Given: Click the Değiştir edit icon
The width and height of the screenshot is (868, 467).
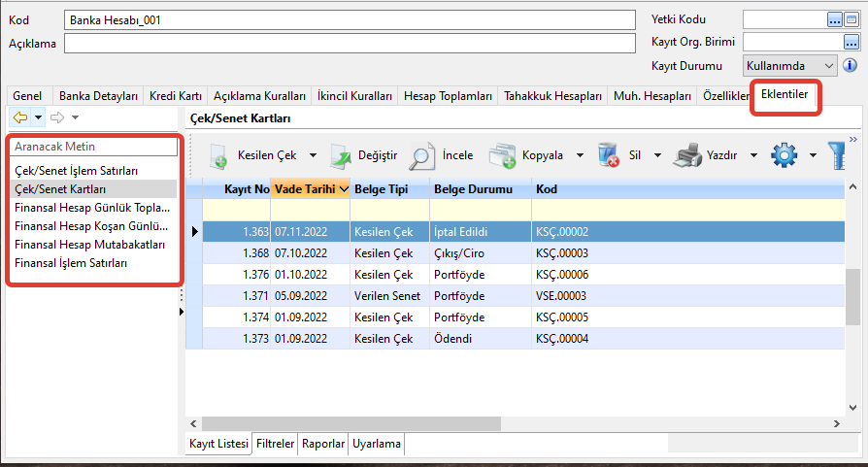Looking at the screenshot, I should pos(343,155).
